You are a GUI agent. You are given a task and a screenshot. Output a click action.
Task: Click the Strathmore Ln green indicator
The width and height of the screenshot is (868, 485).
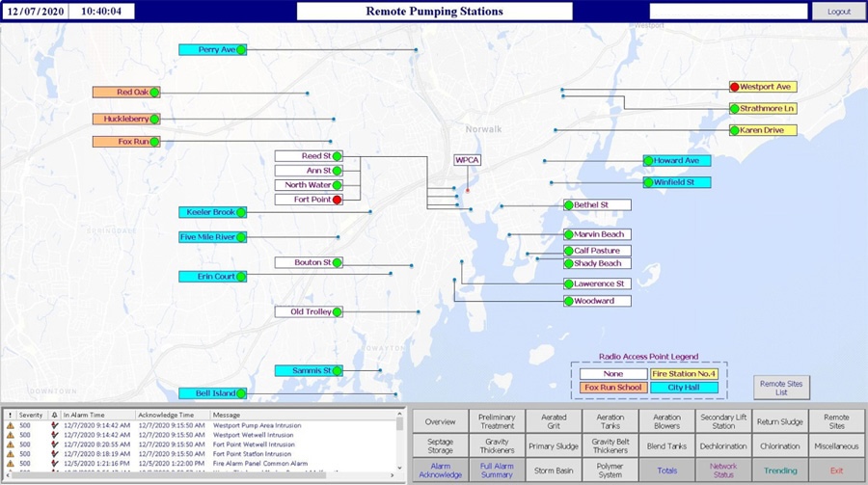(x=735, y=109)
